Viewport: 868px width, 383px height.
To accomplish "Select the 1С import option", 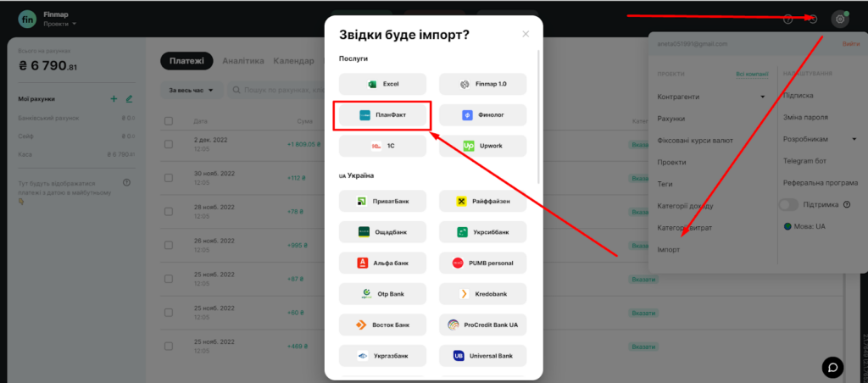I will [382, 146].
